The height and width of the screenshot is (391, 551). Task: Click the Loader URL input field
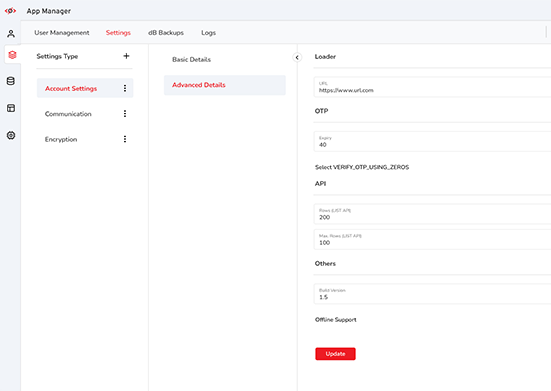(x=432, y=87)
